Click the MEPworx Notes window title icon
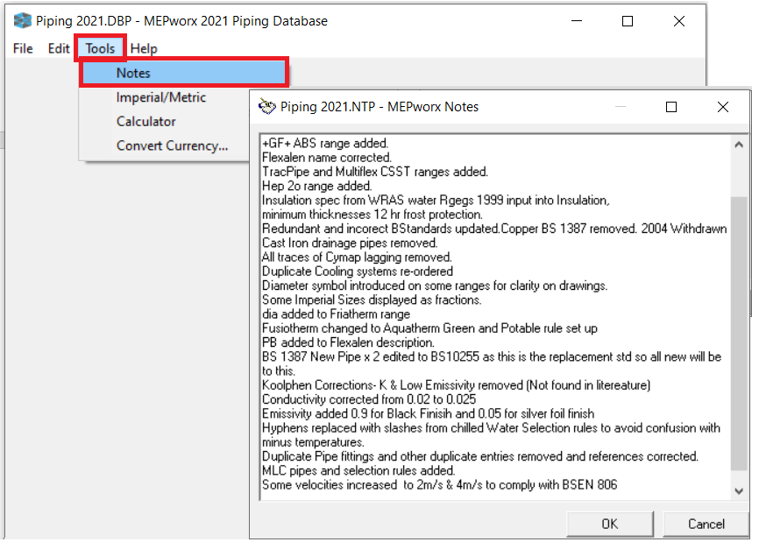The height and width of the screenshot is (546, 757). coord(266,106)
